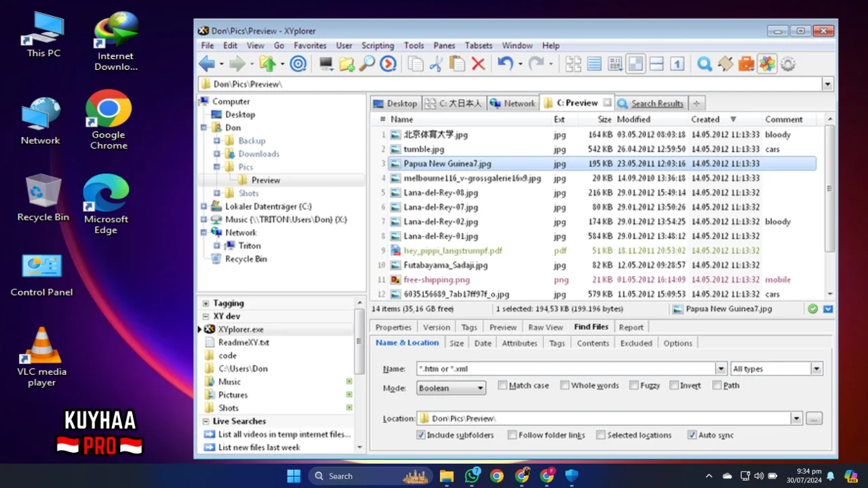Open the Name field dropdown arrow
This screenshot has height=488, width=868.
click(720, 369)
